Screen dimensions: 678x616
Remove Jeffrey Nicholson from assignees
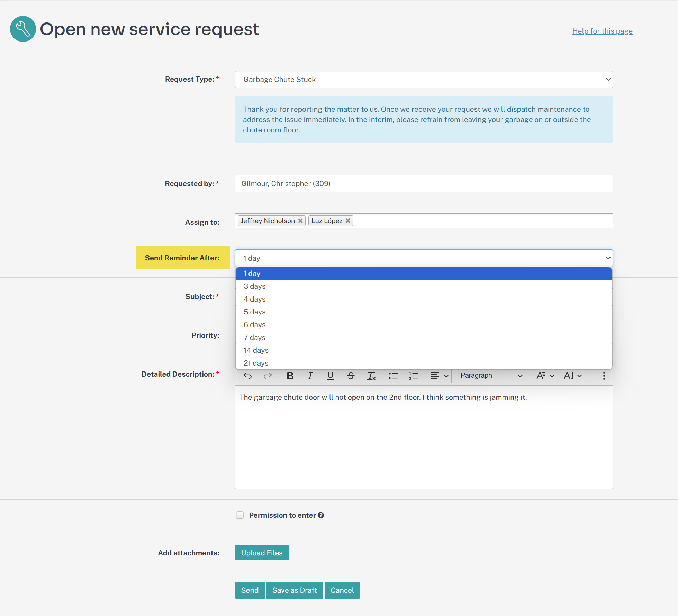click(300, 221)
